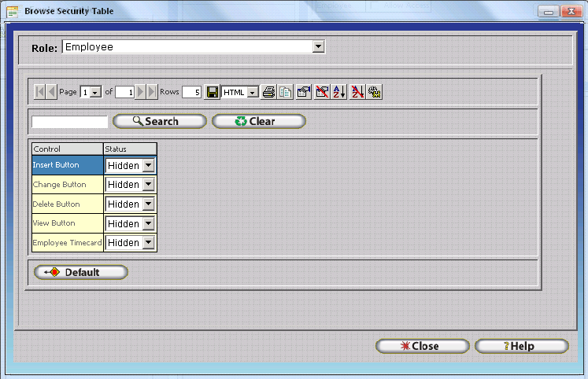Image resolution: width=588 pixels, height=379 pixels.
Task: Click the printer icon
Action: pos(268,92)
